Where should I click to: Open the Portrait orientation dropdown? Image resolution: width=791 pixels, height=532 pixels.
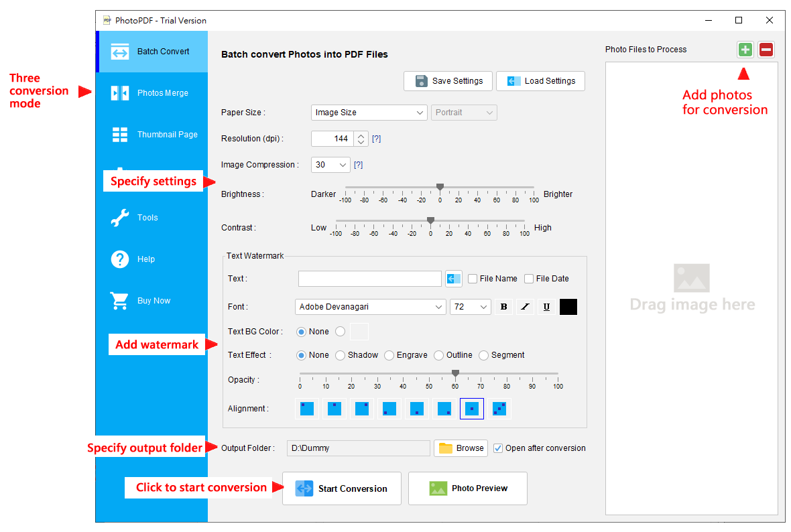[464, 113]
